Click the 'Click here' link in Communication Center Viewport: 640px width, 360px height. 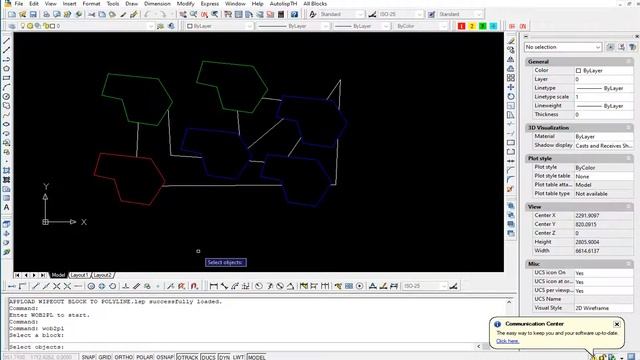pyautogui.click(x=507, y=341)
